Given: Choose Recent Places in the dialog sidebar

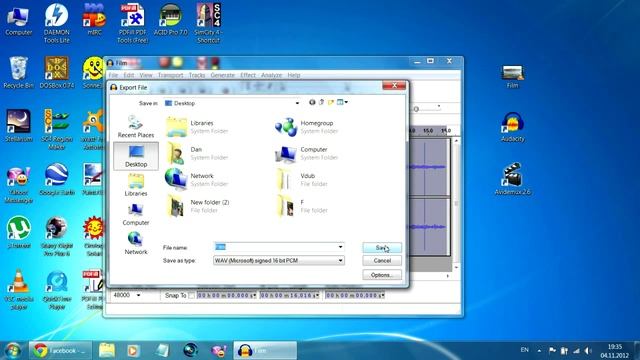Looking at the screenshot, I should [136, 127].
